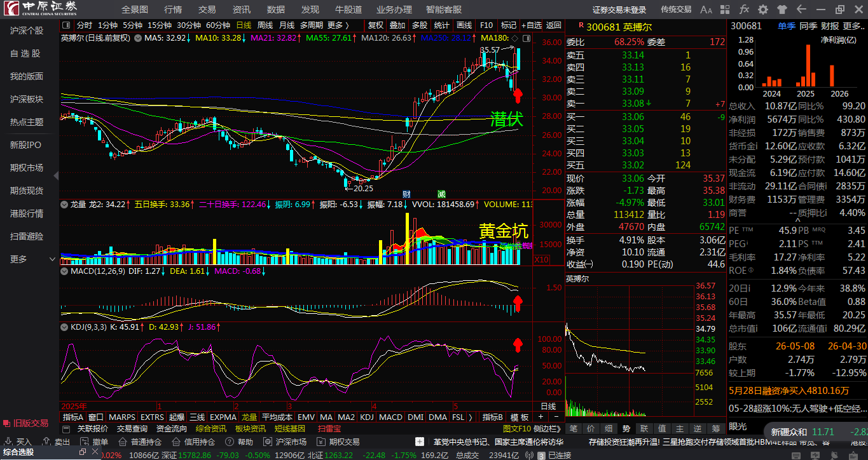Select the 势 trend tab below quotes
The width and height of the screenshot is (868, 460).
(626, 429)
